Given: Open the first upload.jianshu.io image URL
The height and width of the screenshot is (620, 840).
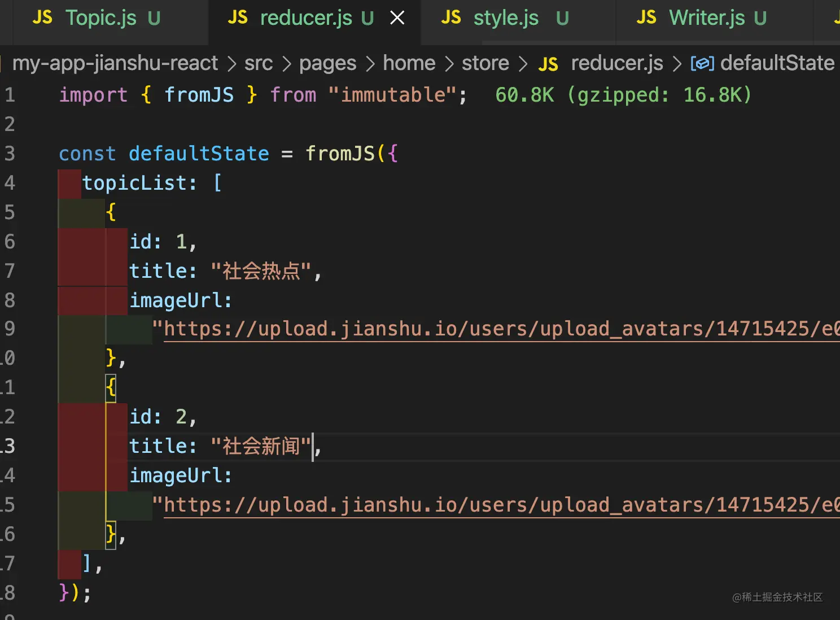Looking at the screenshot, I should [x=501, y=329].
